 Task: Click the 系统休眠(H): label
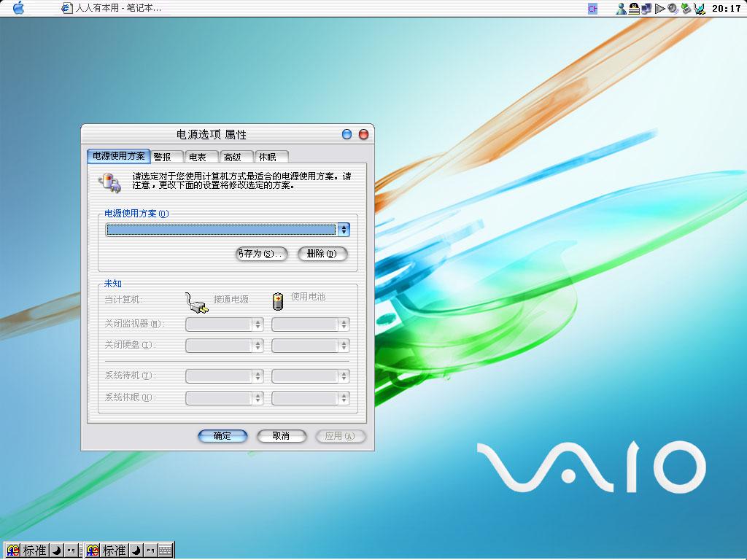(130, 397)
